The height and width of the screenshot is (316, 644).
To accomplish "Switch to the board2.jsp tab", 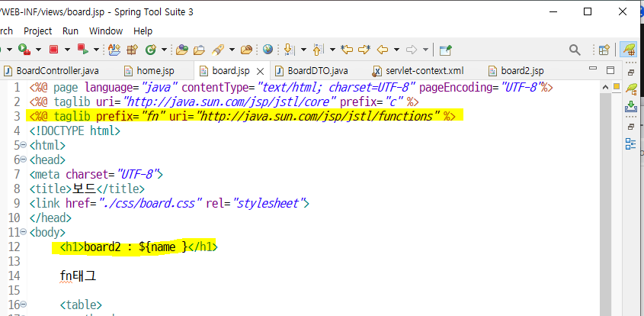I will [x=516, y=71].
